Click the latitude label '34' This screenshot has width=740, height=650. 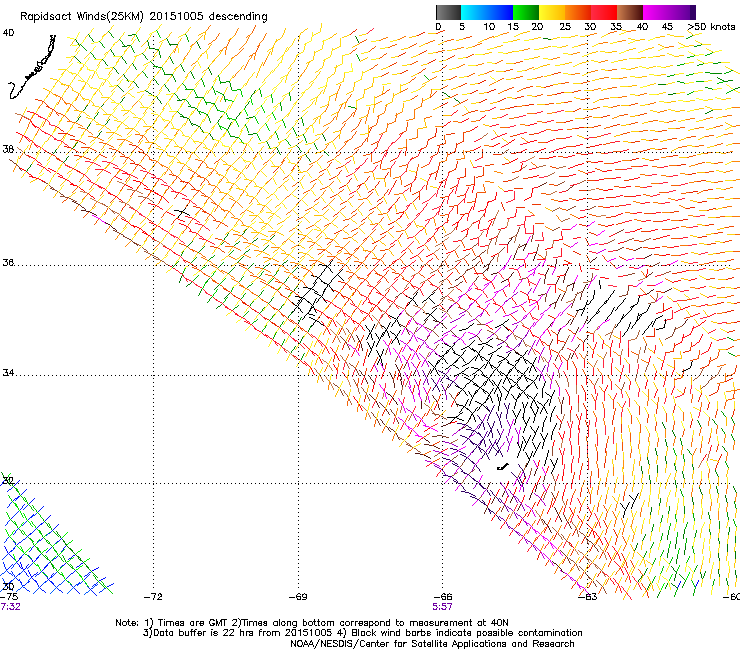[8, 373]
